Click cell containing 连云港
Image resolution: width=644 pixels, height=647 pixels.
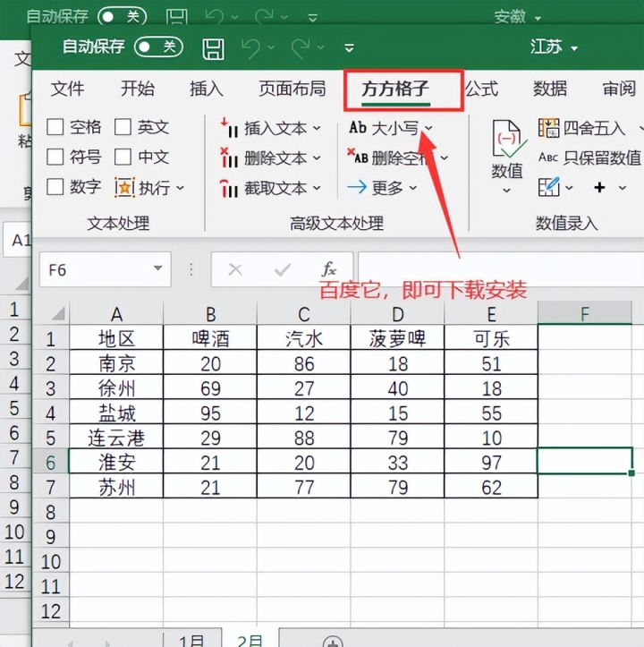116,437
